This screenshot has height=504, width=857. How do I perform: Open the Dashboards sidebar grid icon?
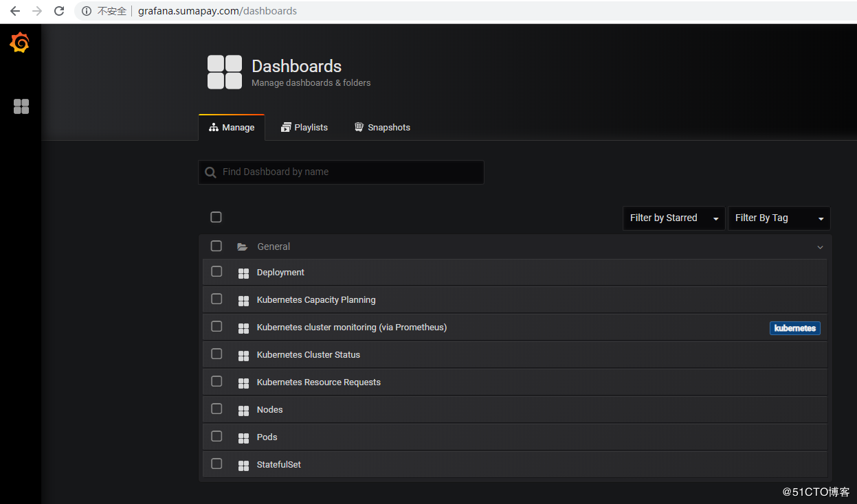tap(21, 106)
